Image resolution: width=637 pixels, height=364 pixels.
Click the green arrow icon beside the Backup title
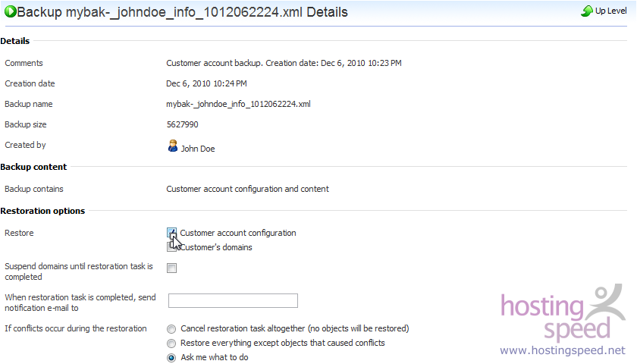tap(10, 12)
